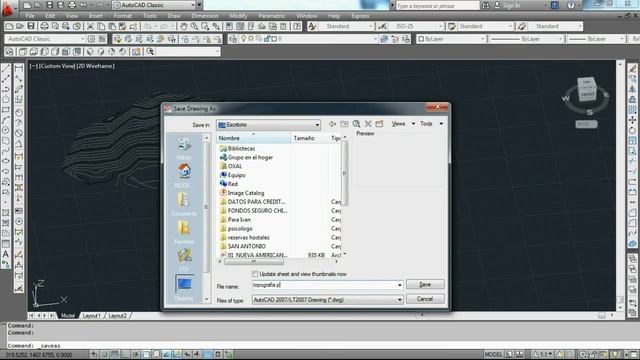The width and height of the screenshot is (640, 360).
Task: Open the Edit menu
Action: pos(50,16)
